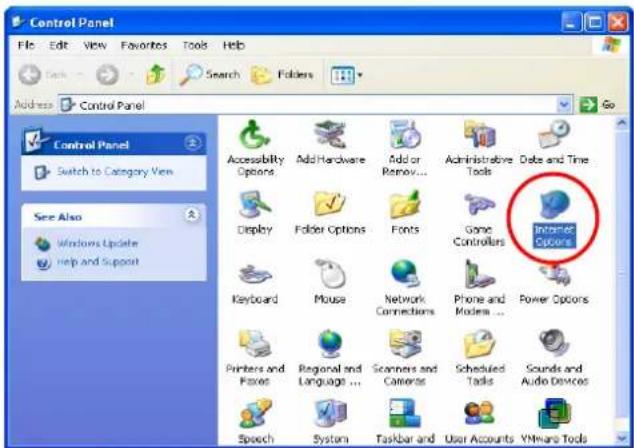Open Forward button history dropdown arrow
This screenshot has width=634, height=448.
(x=131, y=75)
